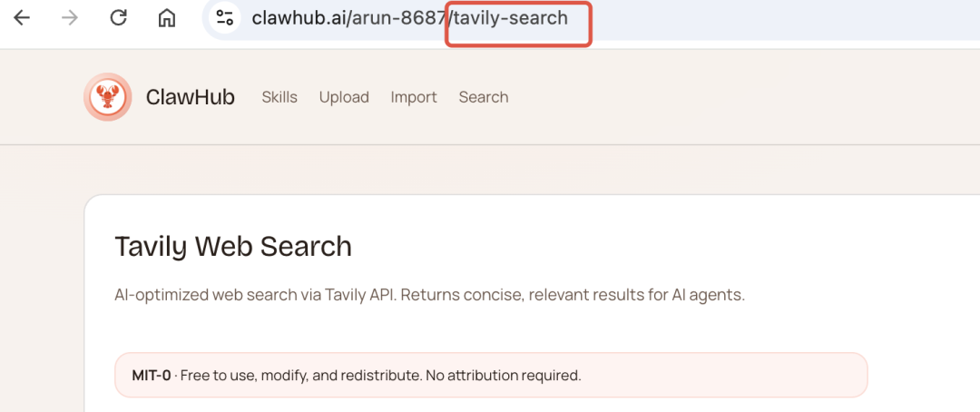Click the highlighted tavily-search URL segment
The width and height of the screenshot is (980, 412).
(511, 18)
